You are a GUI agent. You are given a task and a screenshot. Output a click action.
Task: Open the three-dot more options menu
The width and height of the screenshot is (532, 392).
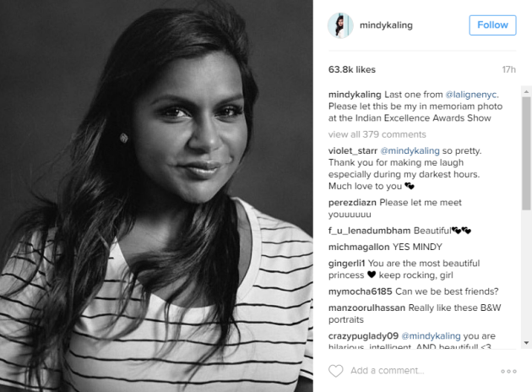(x=508, y=371)
